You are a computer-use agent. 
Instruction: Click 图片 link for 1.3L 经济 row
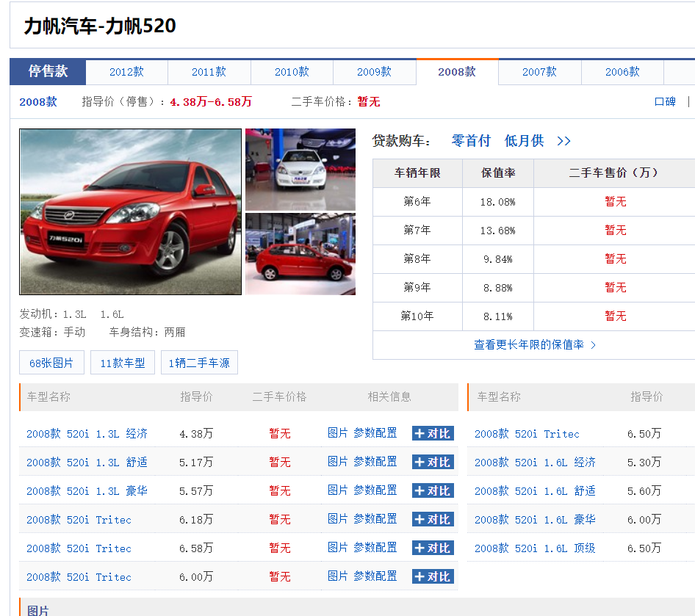(338, 433)
